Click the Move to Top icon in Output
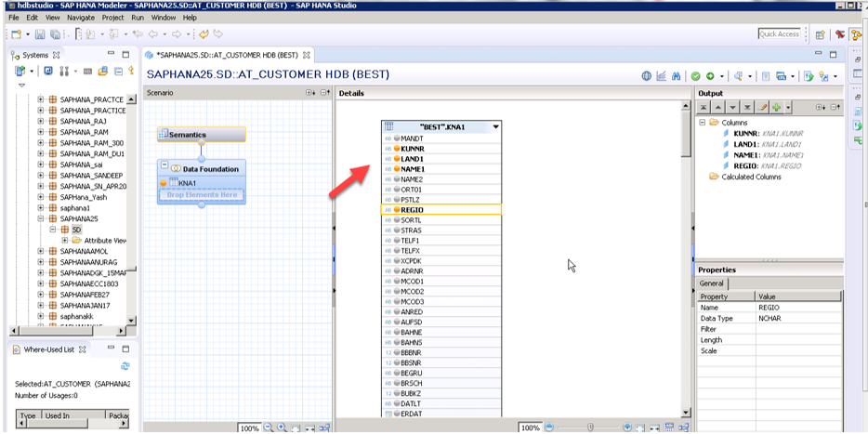 click(x=703, y=108)
